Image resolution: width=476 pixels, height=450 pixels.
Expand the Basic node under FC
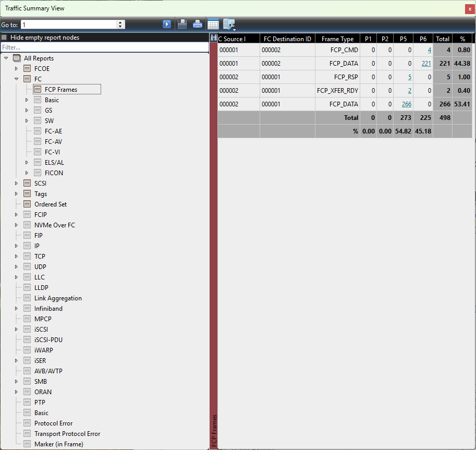27,100
